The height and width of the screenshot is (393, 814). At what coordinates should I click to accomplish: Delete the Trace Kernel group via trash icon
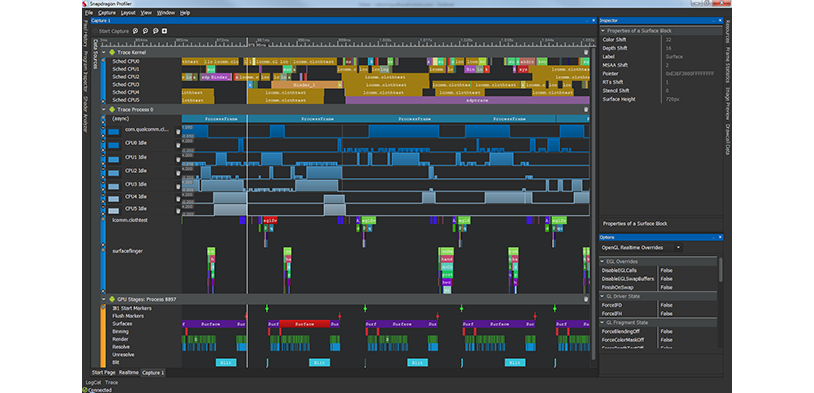[586, 52]
